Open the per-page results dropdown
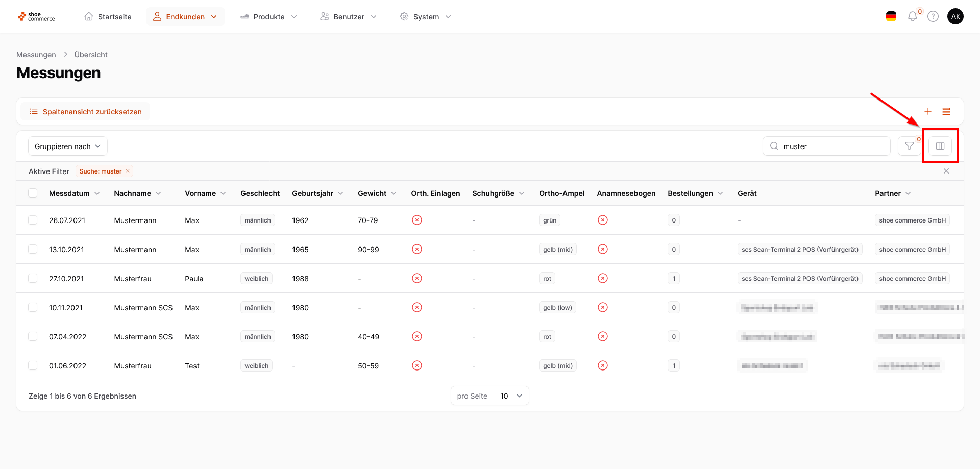The image size is (980, 469). pyautogui.click(x=511, y=396)
